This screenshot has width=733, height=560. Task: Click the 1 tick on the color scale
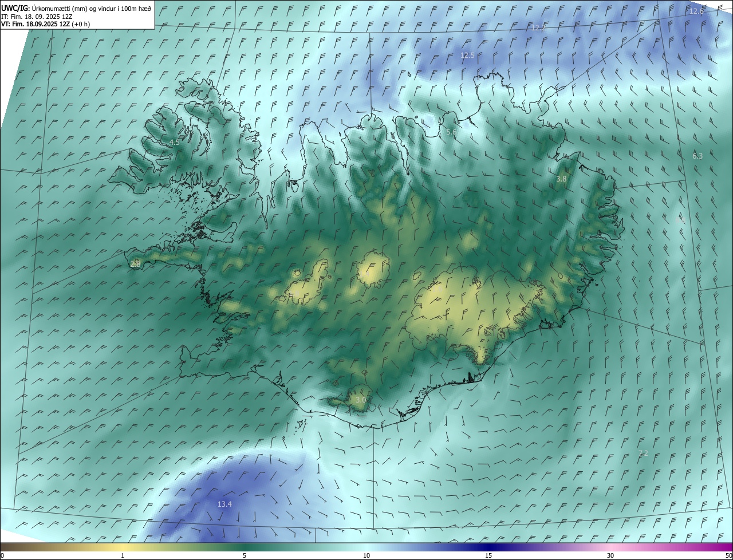tap(123, 555)
